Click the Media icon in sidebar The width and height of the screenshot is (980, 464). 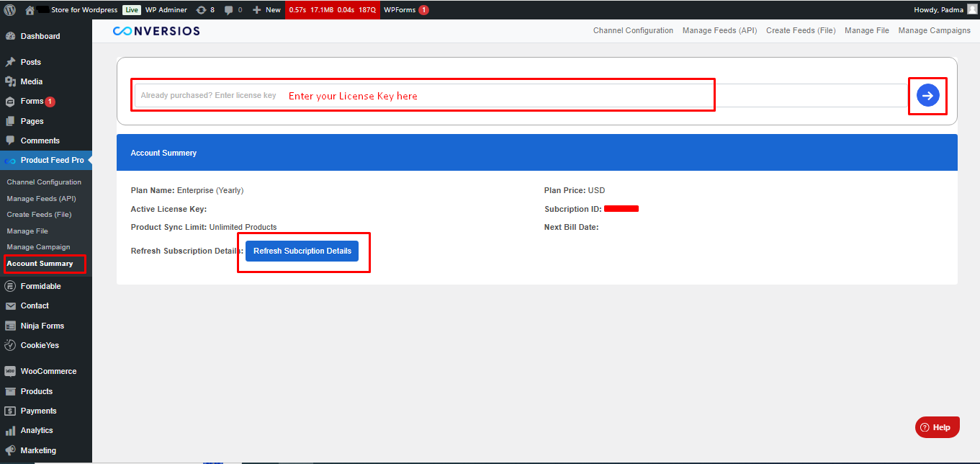(x=10, y=81)
